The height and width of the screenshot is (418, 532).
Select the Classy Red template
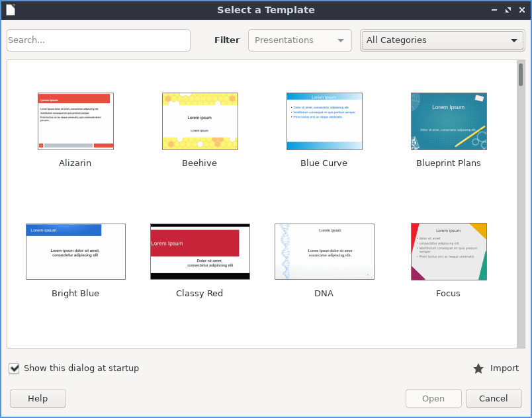pyautogui.click(x=200, y=251)
